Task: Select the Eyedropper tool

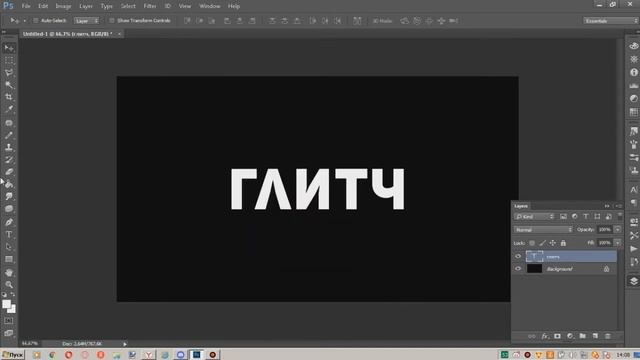Action: [9, 109]
